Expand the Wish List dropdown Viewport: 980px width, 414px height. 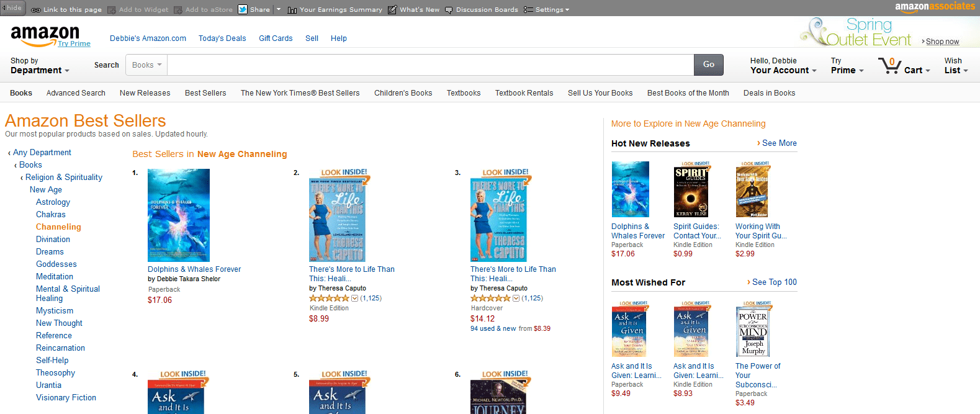click(956, 66)
